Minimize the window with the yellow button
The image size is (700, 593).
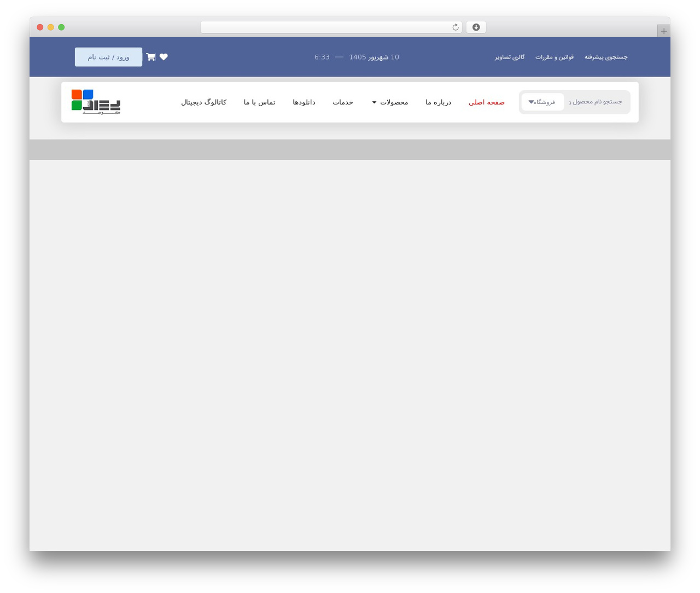51,27
